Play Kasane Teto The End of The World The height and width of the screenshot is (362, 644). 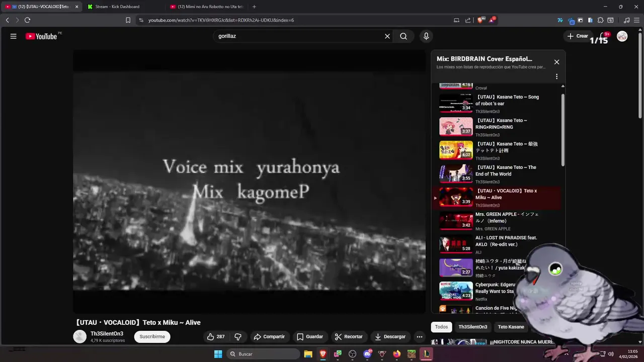pyautogui.click(x=497, y=174)
